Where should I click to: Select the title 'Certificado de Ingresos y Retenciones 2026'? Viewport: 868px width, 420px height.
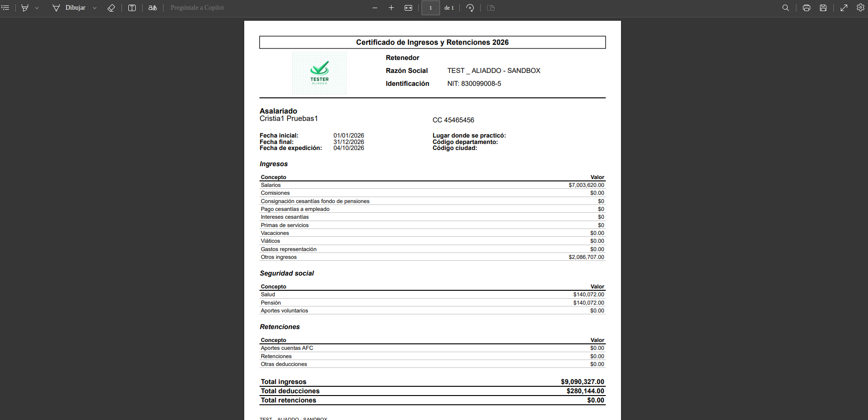(433, 42)
